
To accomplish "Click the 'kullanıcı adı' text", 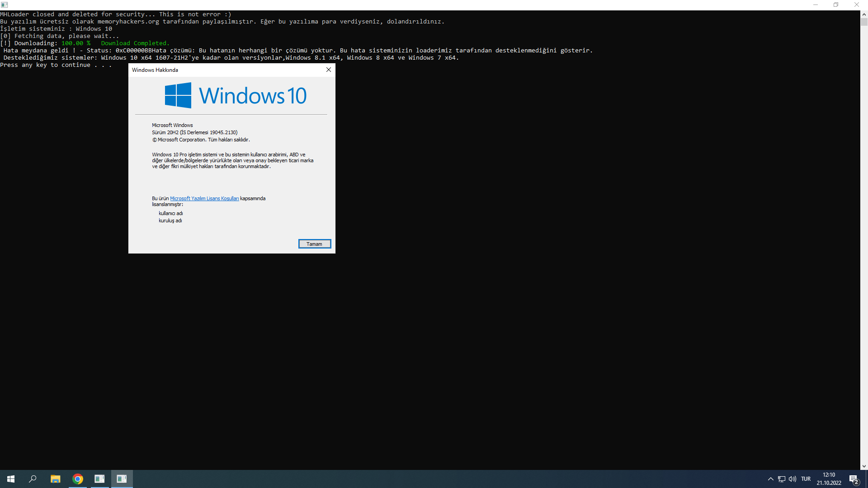I will [x=171, y=213].
